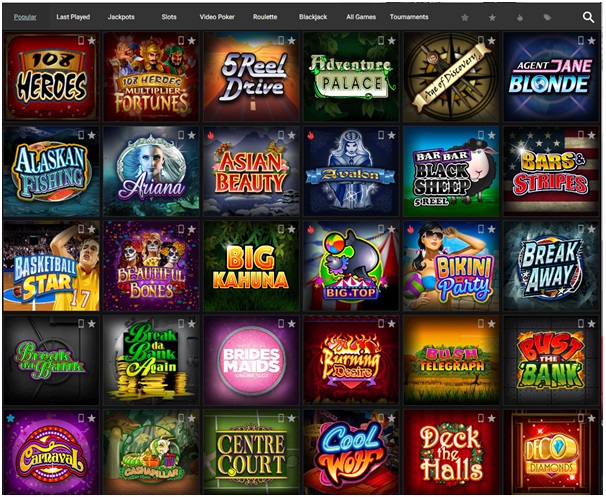Image resolution: width=606 pixels, height=497 pixels.
Task: Mark Break Away as favorite via star
Action: tap(591, 229)
